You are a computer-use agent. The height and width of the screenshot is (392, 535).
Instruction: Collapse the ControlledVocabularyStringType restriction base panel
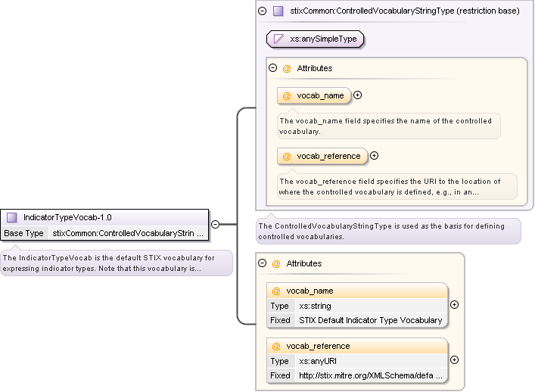click(263, 11)
